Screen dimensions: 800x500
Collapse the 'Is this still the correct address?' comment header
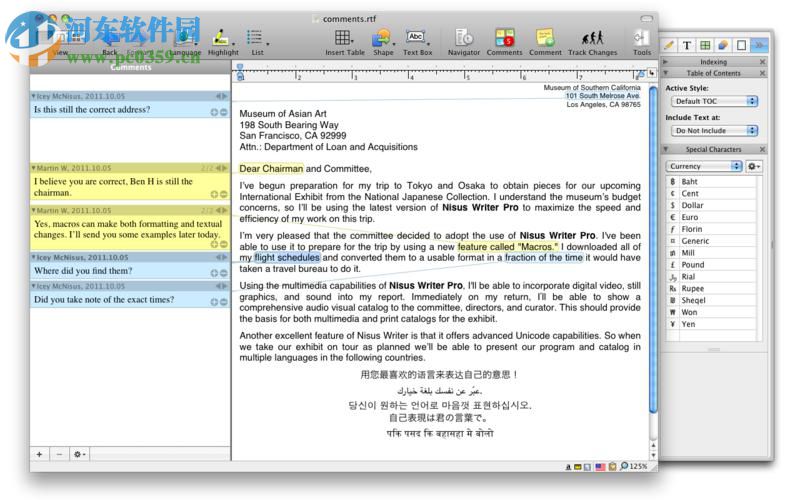34,96
